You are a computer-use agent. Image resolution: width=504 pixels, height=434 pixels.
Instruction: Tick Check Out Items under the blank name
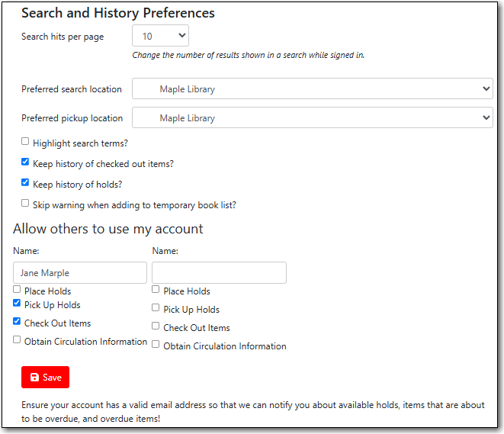pos(156,326)
